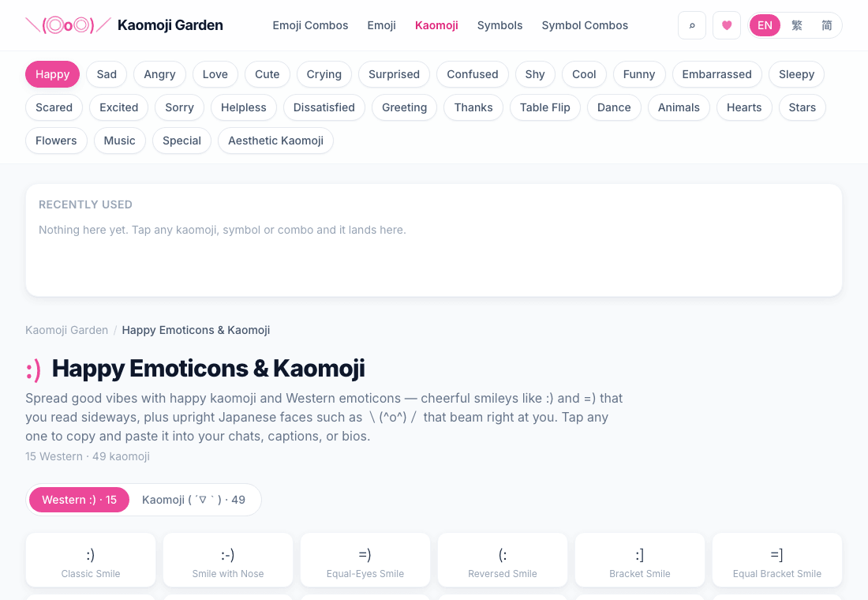Click the Happy Emoticons & Kaomoji breadcrumb

pyautogui.click(x=196, y=330)
